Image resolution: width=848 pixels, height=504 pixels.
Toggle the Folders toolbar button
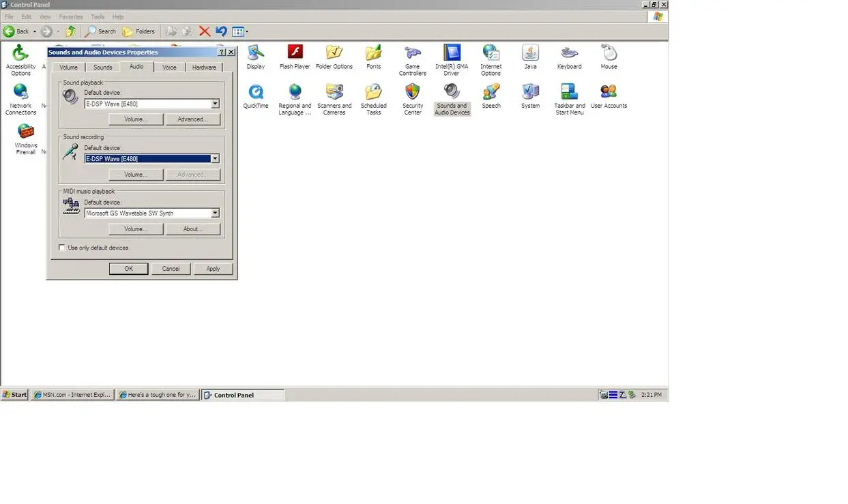point(138,31)
